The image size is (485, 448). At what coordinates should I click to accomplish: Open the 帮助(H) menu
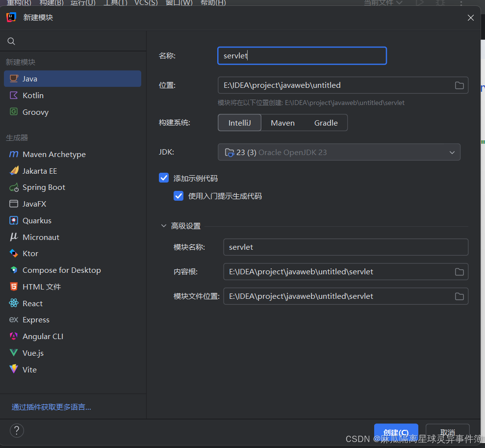coord(213,3)
